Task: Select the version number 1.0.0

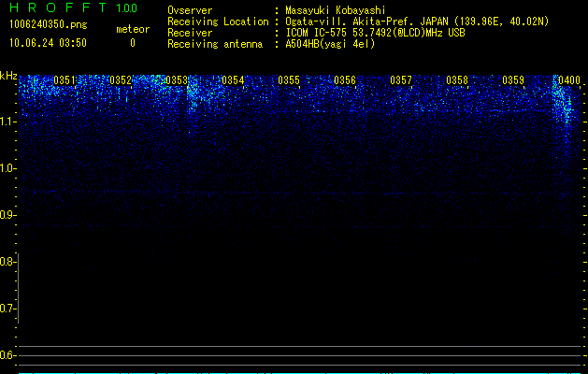Action: coord(127,8)
